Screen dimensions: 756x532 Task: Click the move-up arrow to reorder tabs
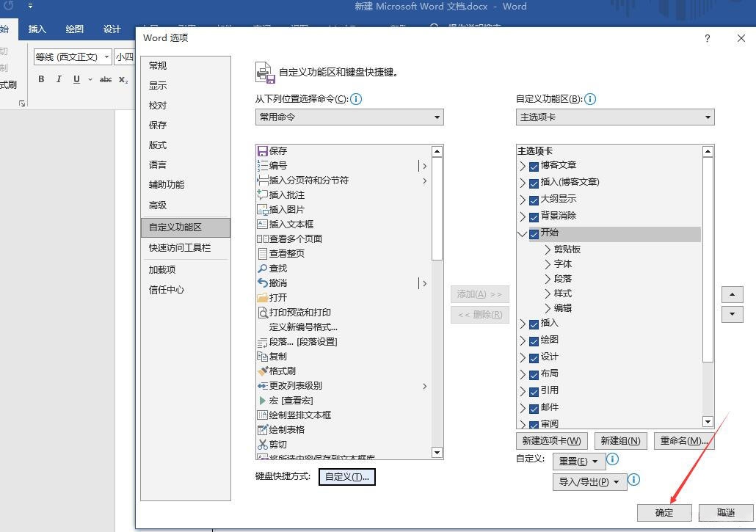732,294
